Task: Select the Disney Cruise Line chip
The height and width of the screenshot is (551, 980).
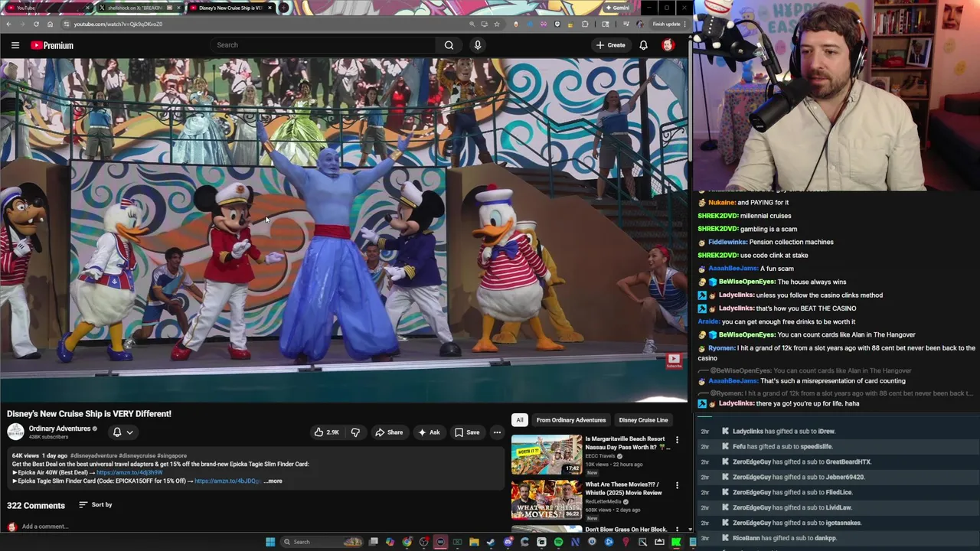Action: point(643,420)
